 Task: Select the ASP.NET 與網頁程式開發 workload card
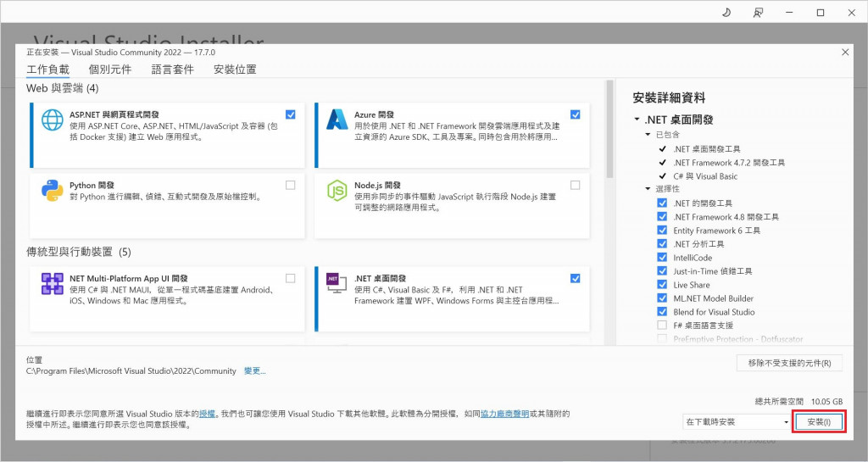tap(167, 135)
